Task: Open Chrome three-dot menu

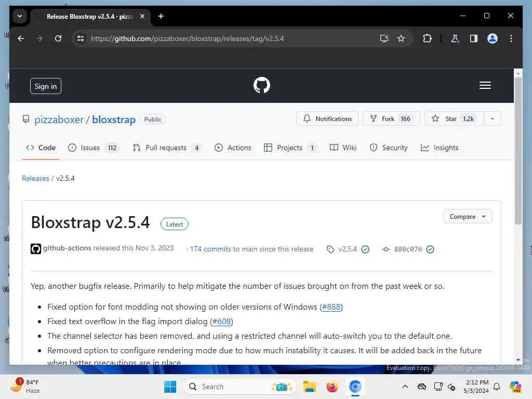Action: point(511,38)
